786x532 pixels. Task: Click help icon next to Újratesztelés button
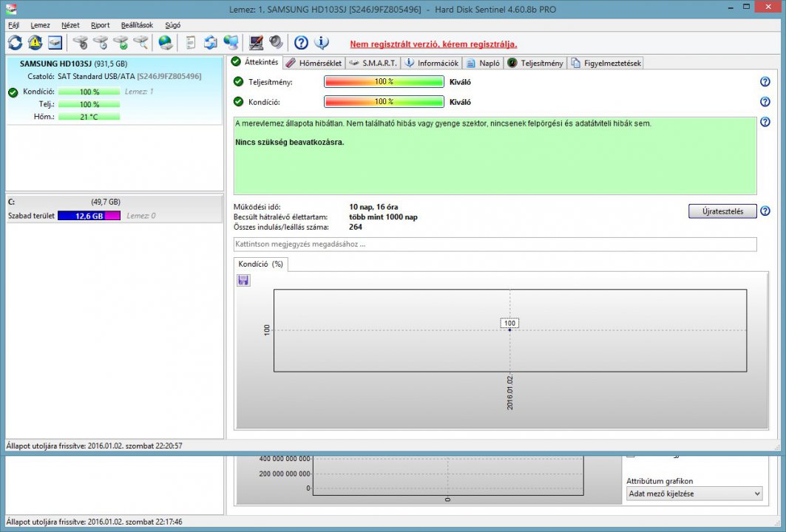(765, 211)
